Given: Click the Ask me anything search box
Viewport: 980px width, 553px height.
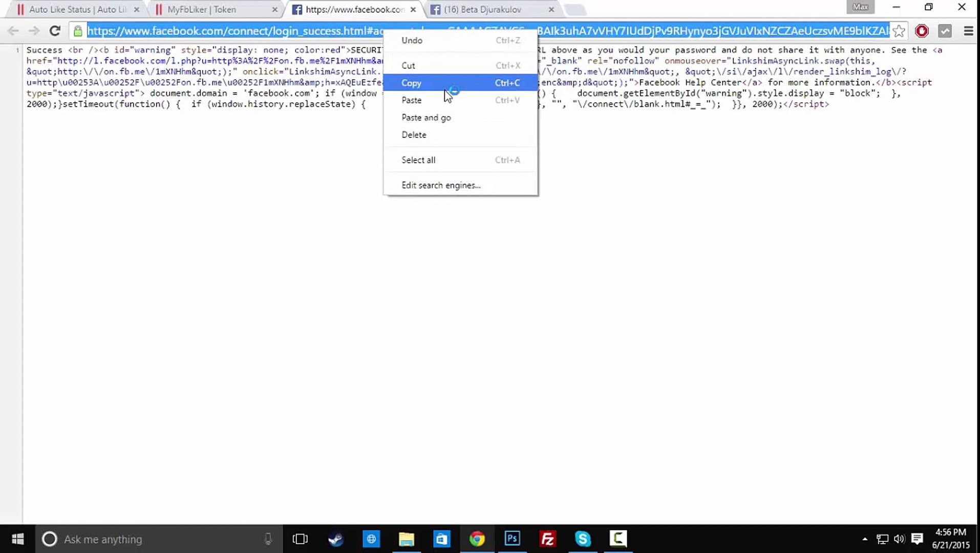Looking at the screenshot, I should pyautogui.click(x=159, y=539).
